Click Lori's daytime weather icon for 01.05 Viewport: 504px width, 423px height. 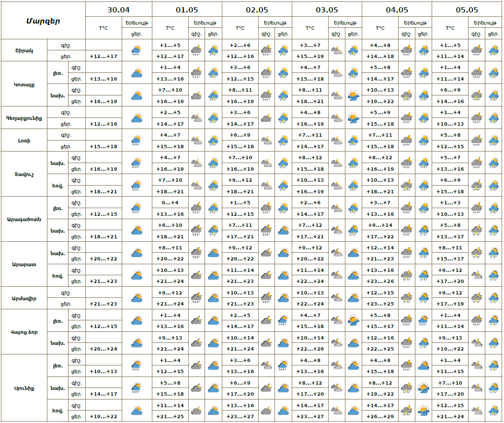point(213,141)
